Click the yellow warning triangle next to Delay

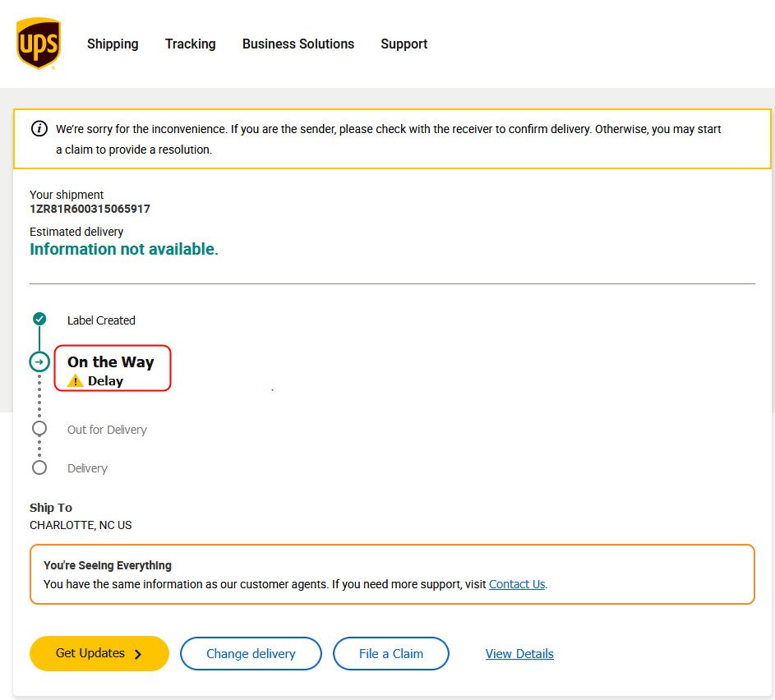[75, 381]
